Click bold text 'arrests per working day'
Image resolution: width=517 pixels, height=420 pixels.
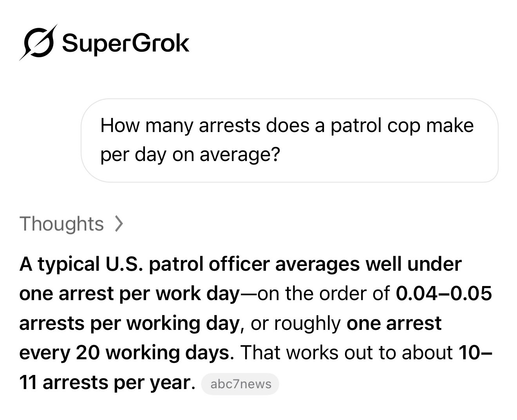[x=129, y=323]
